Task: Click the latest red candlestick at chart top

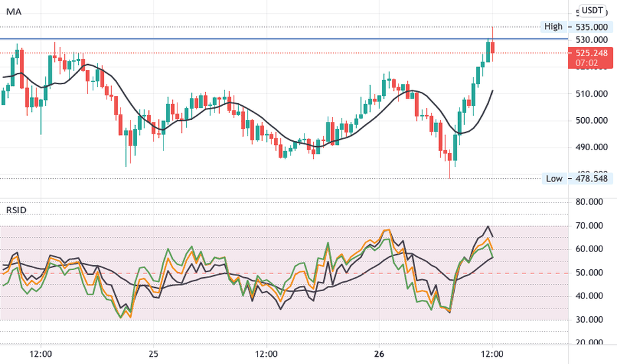Action: (x=493, y=47)
